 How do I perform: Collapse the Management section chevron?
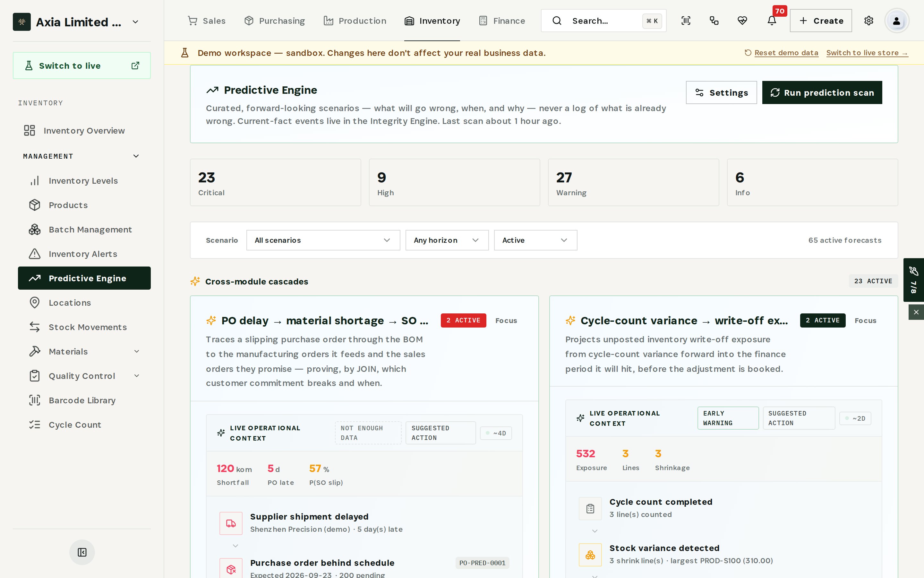point(136,156)
